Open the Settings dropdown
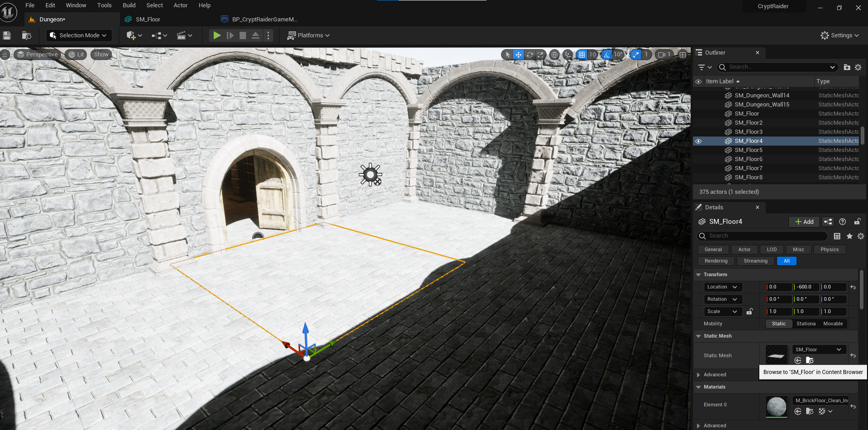 (x=839, y=35)
